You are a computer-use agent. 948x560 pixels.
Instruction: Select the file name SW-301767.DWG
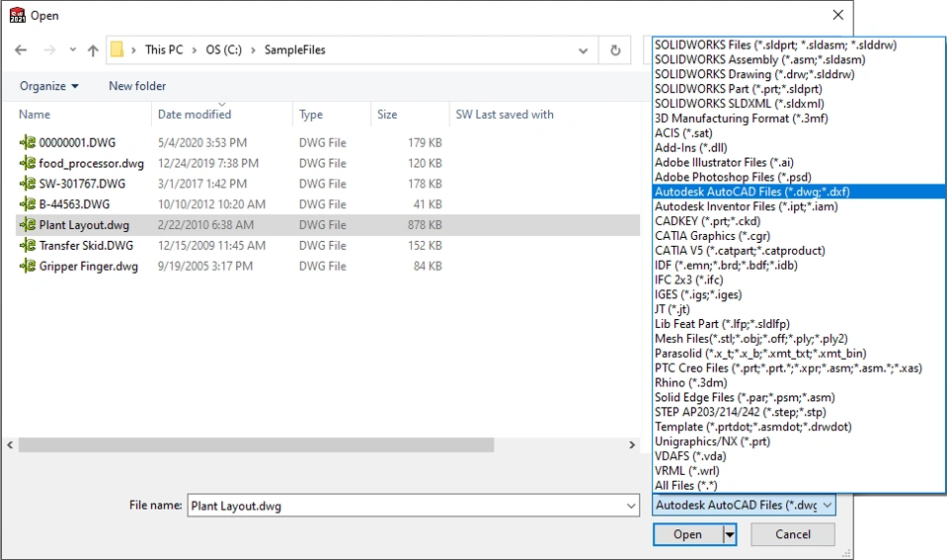tap(82, 184)
